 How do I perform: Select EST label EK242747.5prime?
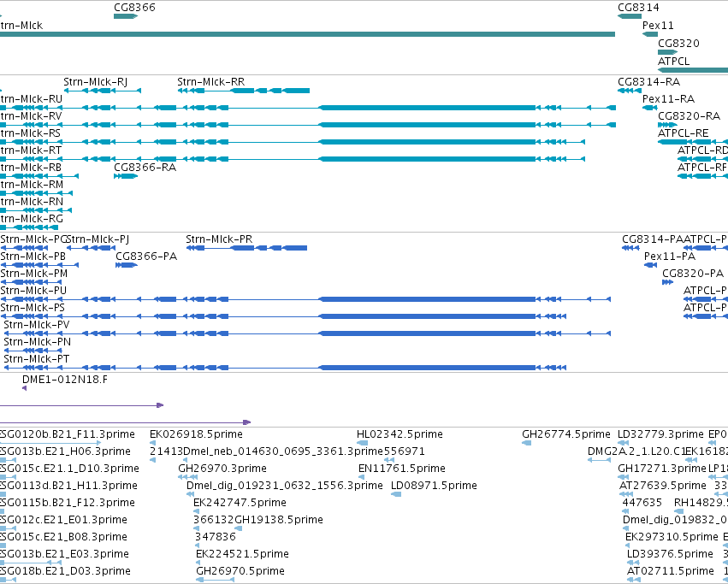pos(240,503)
